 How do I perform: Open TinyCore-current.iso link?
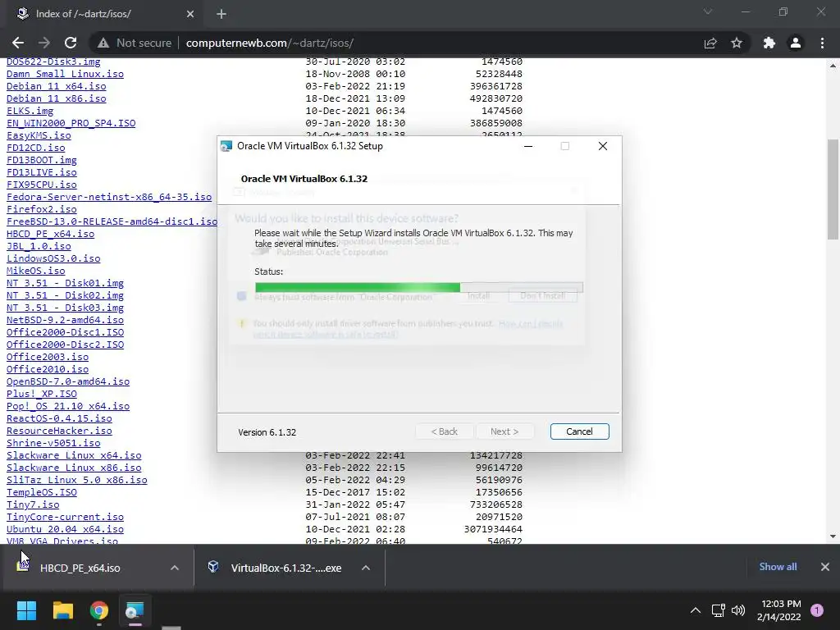click(x=65, y=518)
